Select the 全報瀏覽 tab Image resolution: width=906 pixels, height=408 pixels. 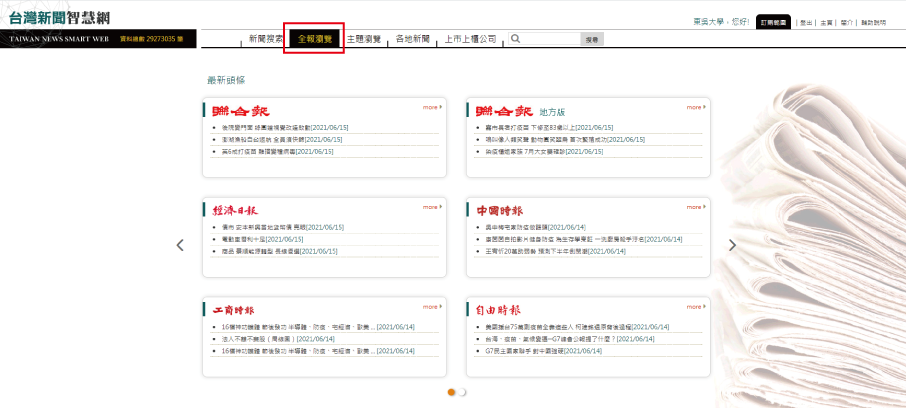[x=315, y=39]
